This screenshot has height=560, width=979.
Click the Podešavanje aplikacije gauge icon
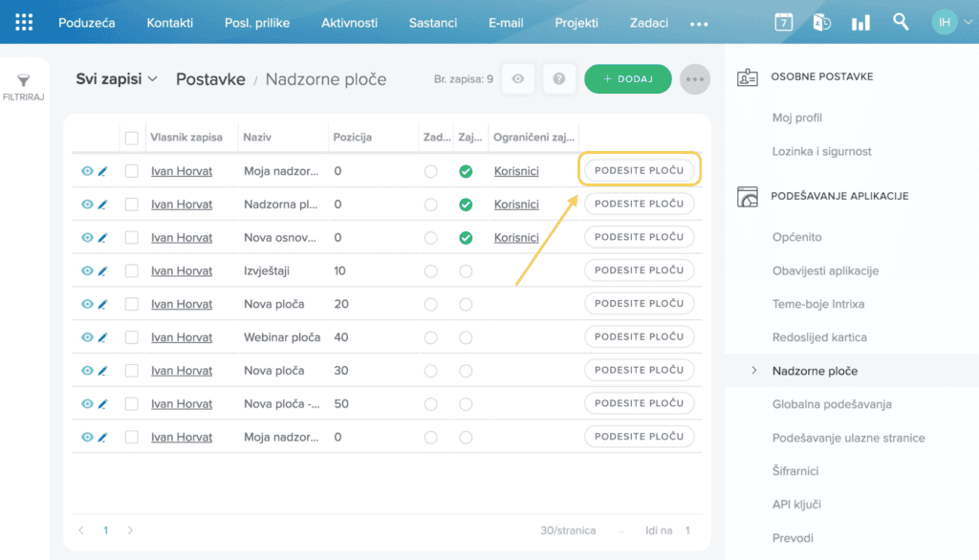(x=748, y=197)
